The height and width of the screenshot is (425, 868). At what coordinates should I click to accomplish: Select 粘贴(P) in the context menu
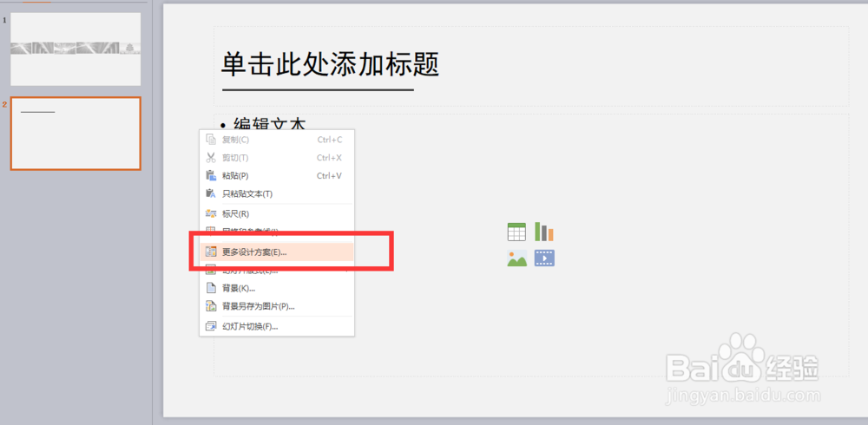[277, 176]
